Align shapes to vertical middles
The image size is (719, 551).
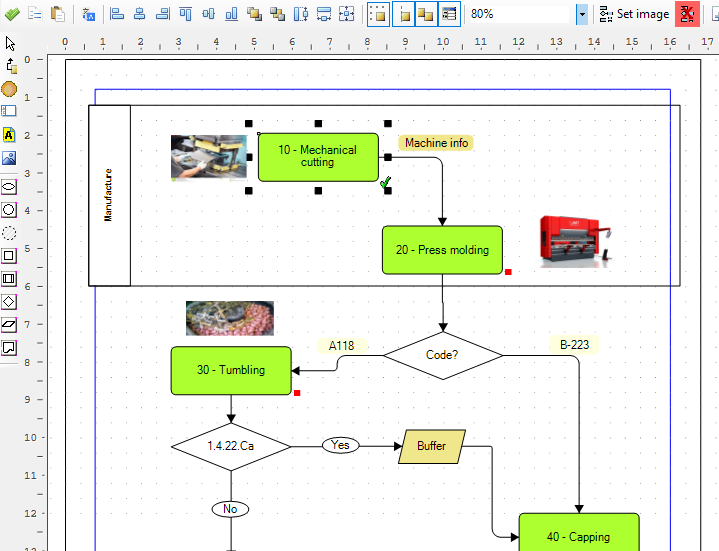tap(209, 14)
